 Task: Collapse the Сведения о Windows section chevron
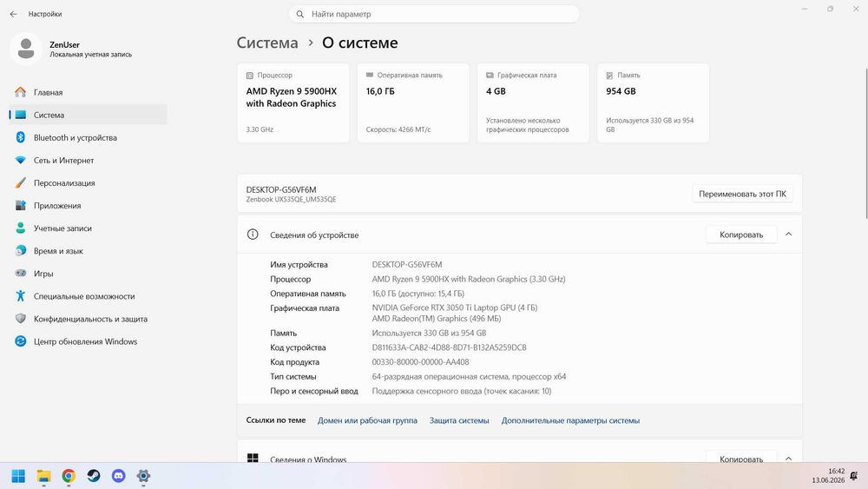click(x=789, y=459)
